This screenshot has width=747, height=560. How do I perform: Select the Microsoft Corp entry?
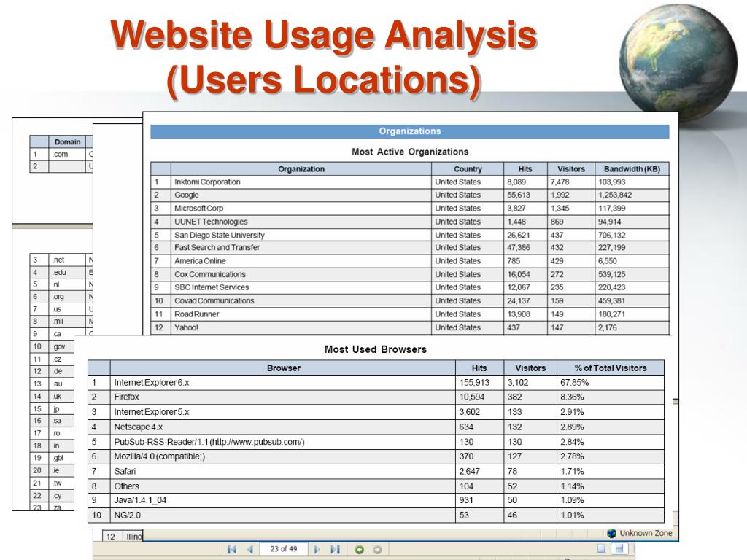coord(410,209)
